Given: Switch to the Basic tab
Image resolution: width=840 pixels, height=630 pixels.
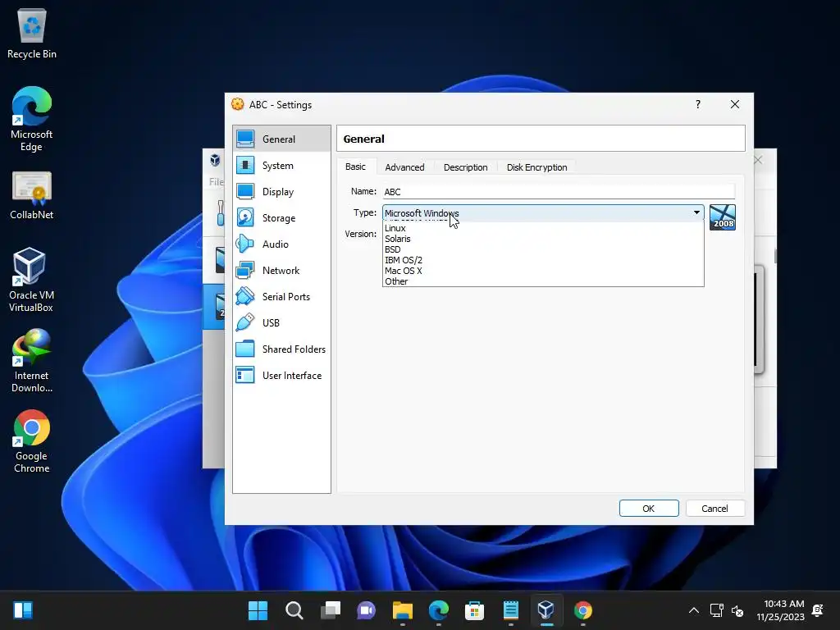Looking at the screenshot, I should click(356, 167).
